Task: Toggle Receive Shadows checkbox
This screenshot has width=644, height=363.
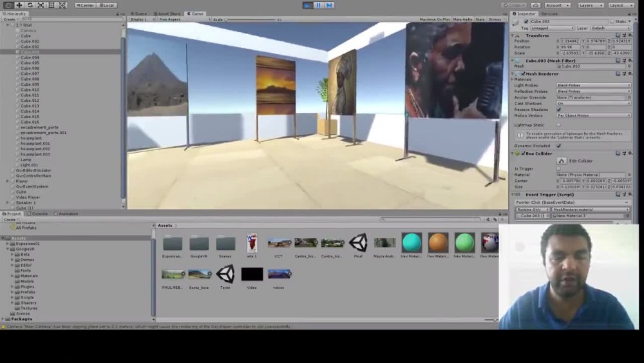Action: (558, 110)
